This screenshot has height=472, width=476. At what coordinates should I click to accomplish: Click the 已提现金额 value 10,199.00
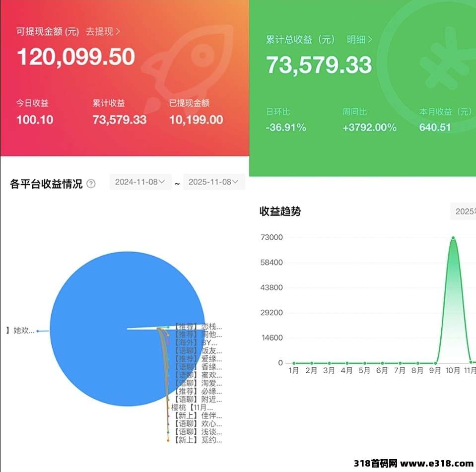[196, 120]
